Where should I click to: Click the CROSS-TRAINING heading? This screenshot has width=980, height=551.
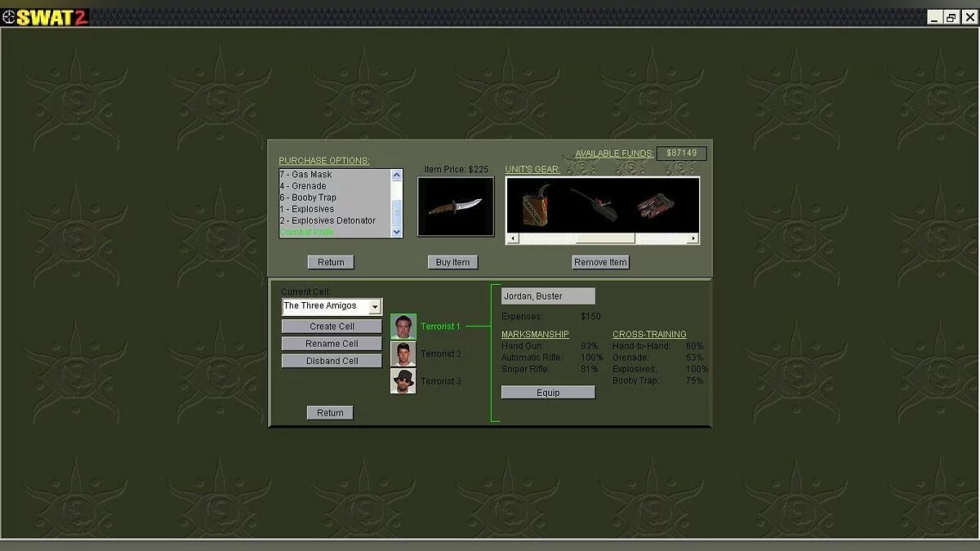(x=649, y=335)
